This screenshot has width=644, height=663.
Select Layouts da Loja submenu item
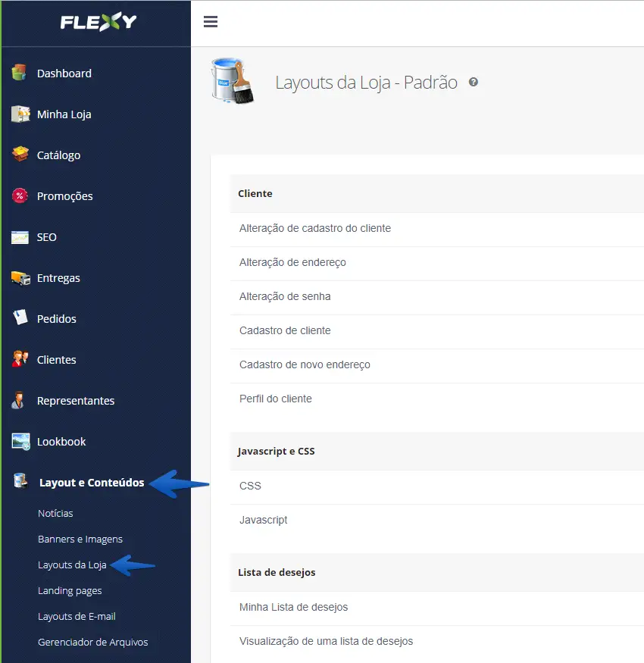pos(72,565)
